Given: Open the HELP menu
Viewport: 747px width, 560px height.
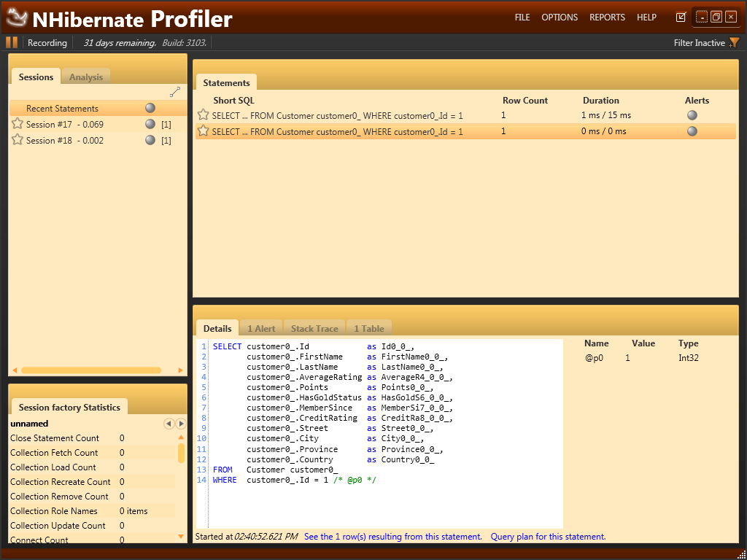Looking at the screenshot, I should pyautogui.click(x=646, y=17).
